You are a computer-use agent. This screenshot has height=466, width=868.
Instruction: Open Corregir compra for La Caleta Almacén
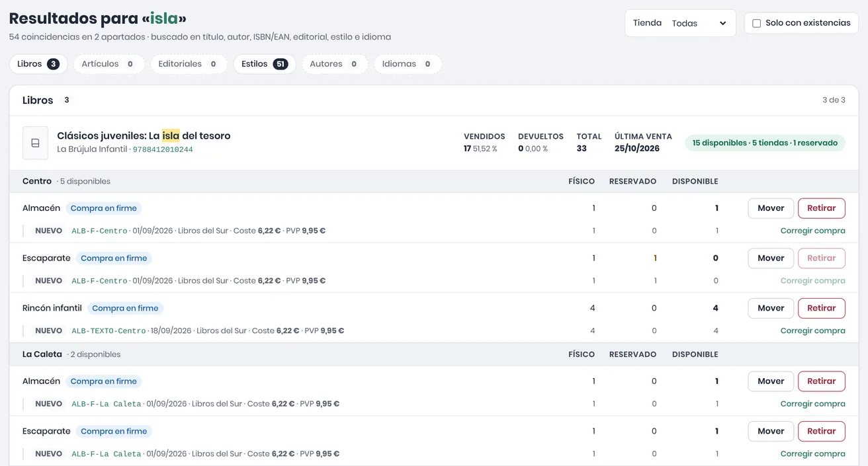(812, 404)
